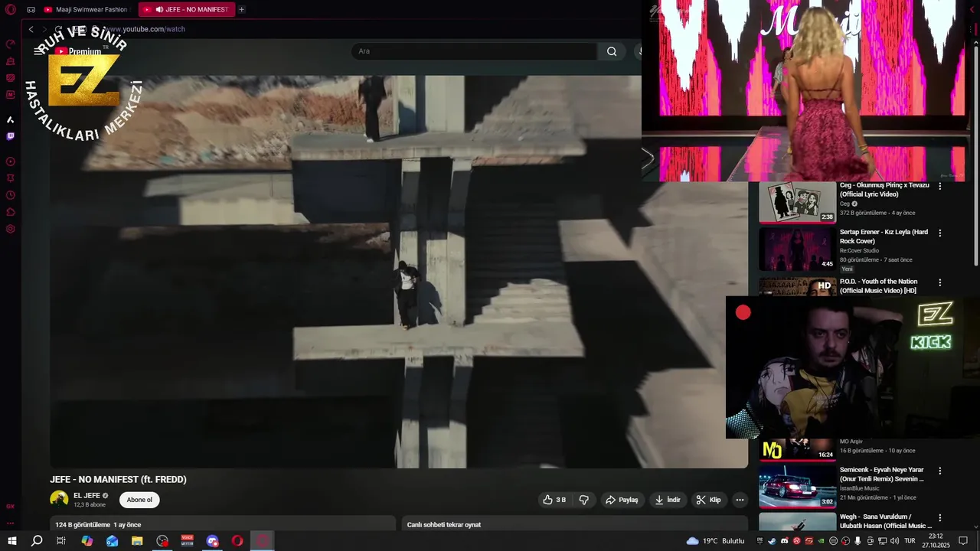Open Copilot from the taskbar

pos(87,541)
